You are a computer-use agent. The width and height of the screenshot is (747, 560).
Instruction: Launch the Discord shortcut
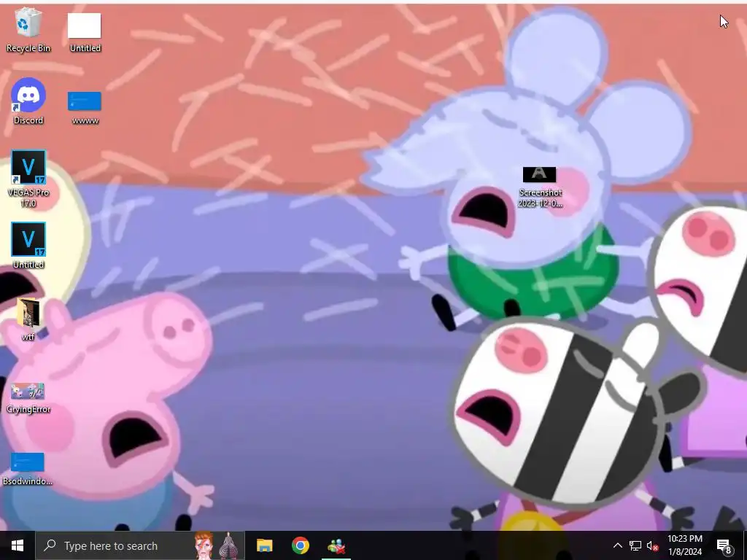pyautogui.click(x=28, y=101)
